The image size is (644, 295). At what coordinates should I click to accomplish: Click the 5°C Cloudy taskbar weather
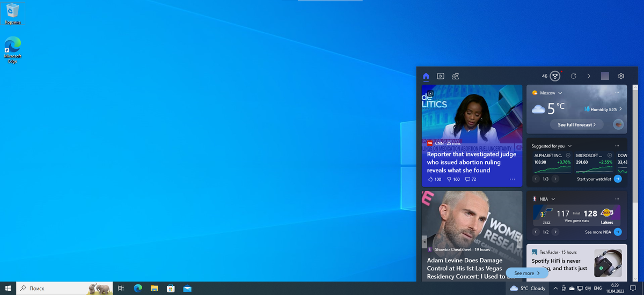pyautogui.click(x=528, y=288)
